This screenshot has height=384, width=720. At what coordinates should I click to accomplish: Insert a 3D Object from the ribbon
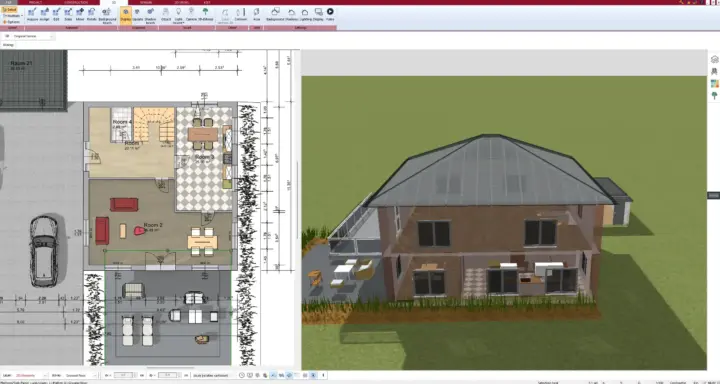tap(166, 15)
